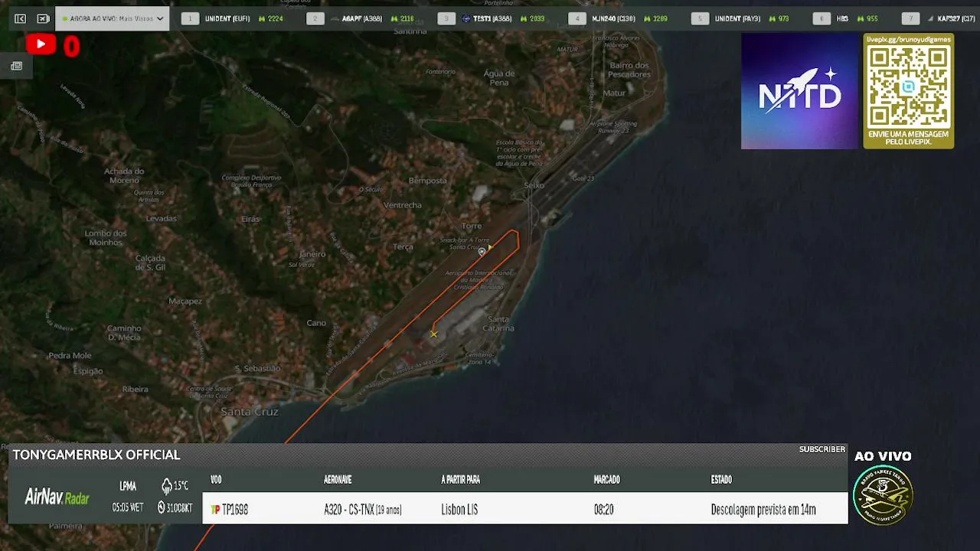The height and width of the screenshot is (551, 980).
Task: Select most-tracked flight rank 7 badge
Action: click(910, 18)
